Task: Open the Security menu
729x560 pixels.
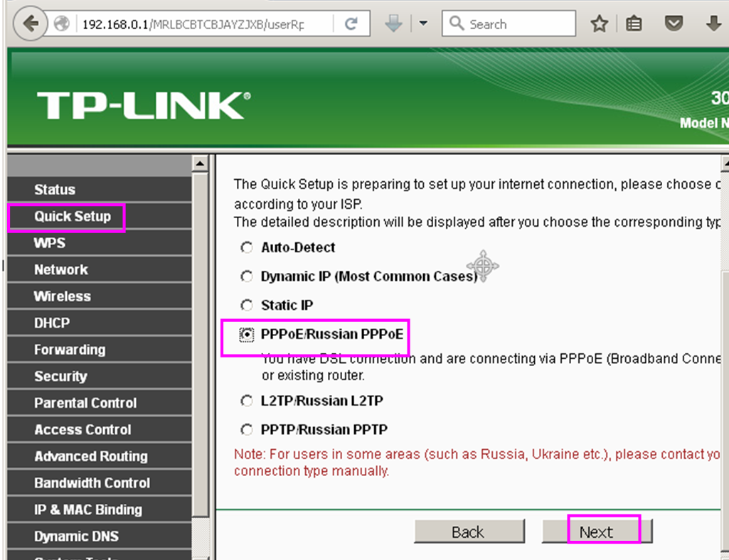Action: (100, 376)
